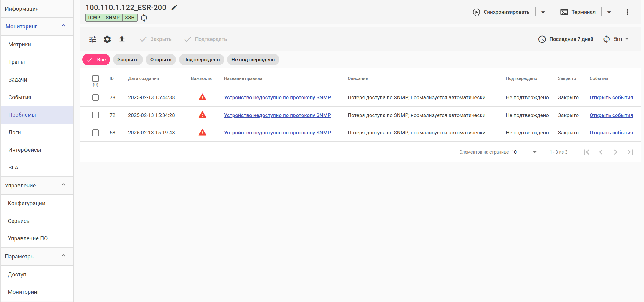Expand the dropdown arrow next to Синхронизировать
The image size is (644, 302).
[x=543, y=12]
